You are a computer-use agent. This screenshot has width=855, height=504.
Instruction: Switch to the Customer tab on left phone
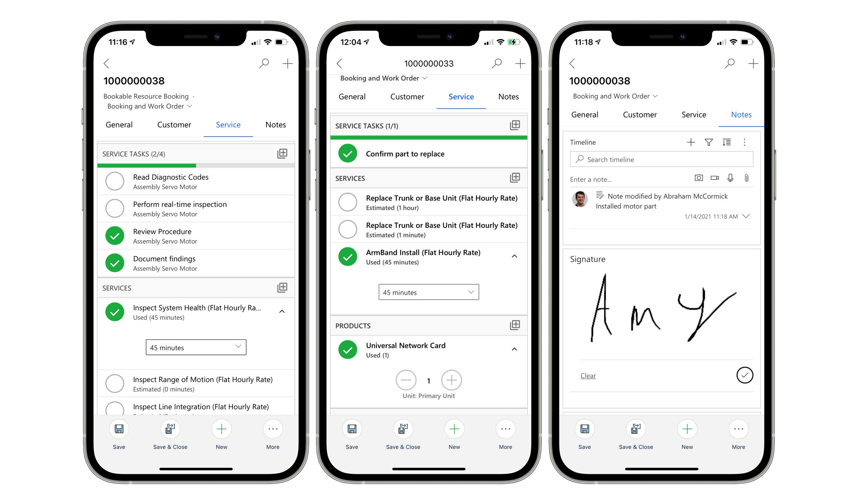point(173,124)
